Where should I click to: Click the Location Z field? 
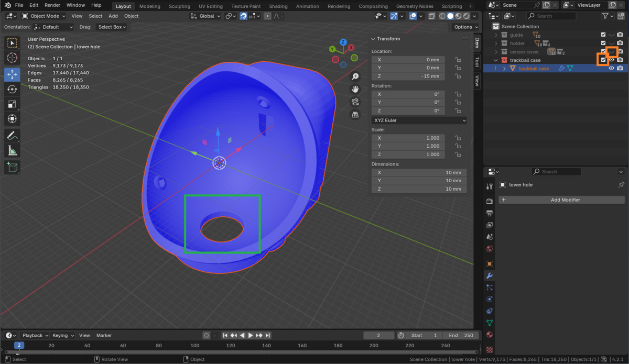coord(408,76)
